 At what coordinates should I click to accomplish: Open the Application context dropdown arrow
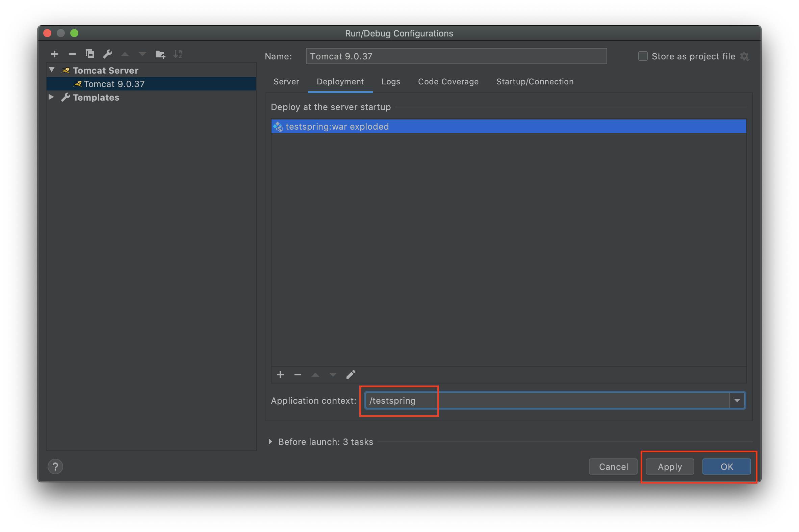click(x=737, y=401)
